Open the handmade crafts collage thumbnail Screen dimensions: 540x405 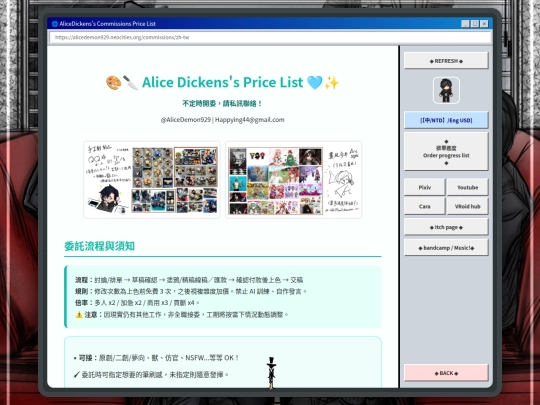(152, 179)
